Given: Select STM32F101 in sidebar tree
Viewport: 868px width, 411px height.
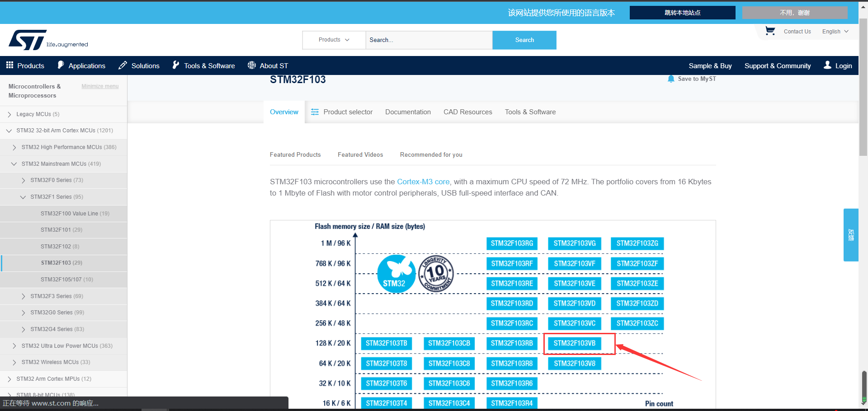Looking at the screenshot, I should click(61, 230).
